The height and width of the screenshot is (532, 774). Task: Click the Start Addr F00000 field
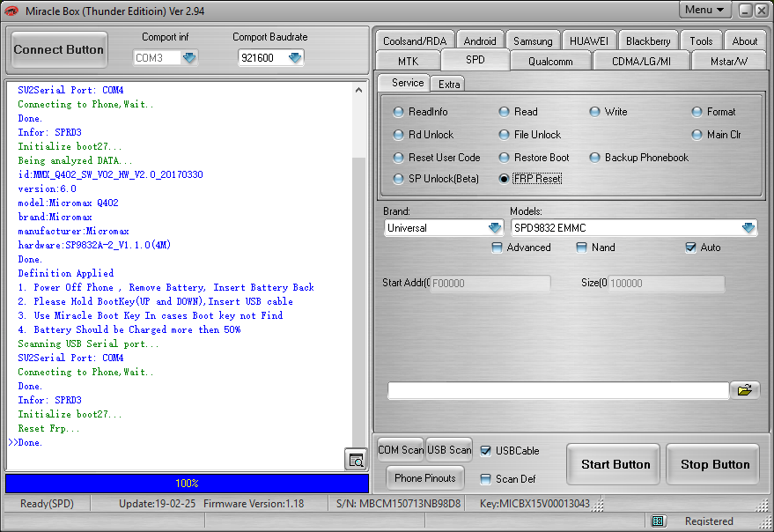pos(490,283)
